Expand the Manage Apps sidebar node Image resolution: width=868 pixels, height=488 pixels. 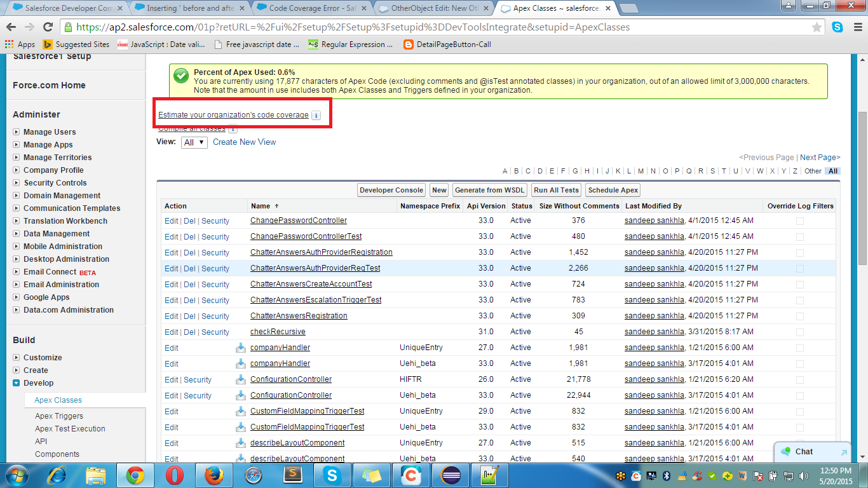(17, 145)
